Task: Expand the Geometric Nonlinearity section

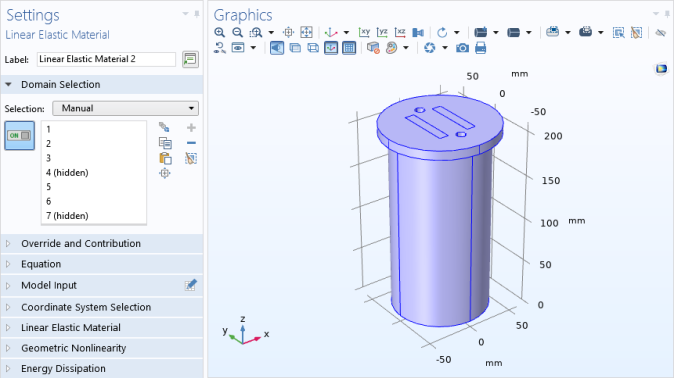Action: click(8, 348)
